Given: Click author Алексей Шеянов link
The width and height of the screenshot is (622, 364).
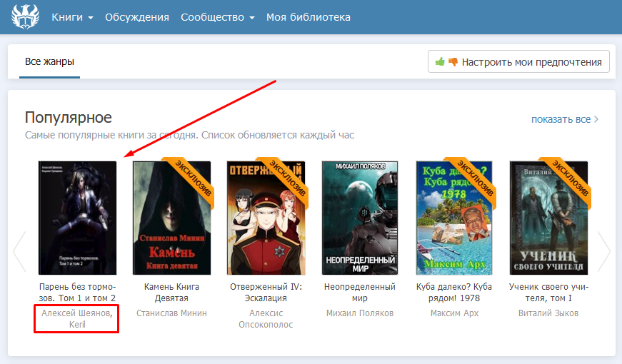Looking at the screenshot, I should [x=77, y=313].
